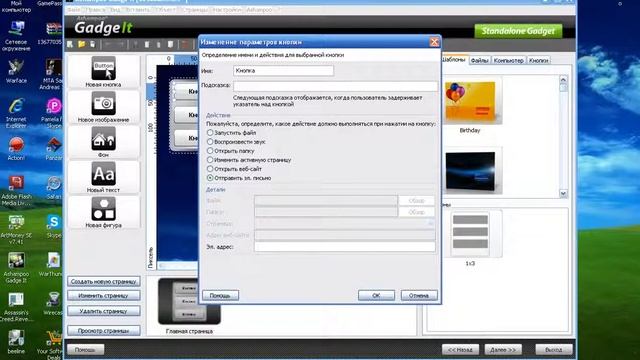The height and width of the screenshot is (360, 640).
Task: Click the yellow open-folder toolbar icon
Action: pos(82,44)
